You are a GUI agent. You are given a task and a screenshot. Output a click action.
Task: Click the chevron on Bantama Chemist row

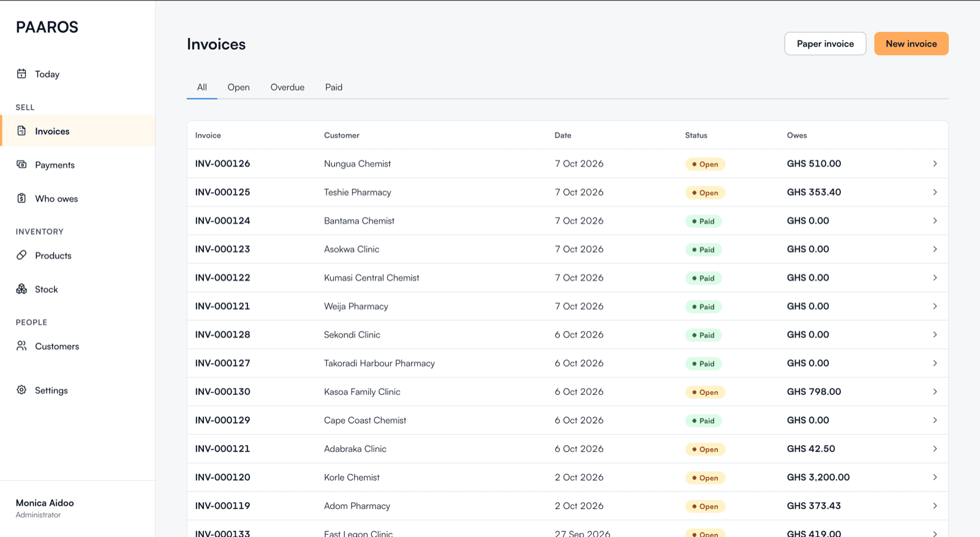point(935,221)
